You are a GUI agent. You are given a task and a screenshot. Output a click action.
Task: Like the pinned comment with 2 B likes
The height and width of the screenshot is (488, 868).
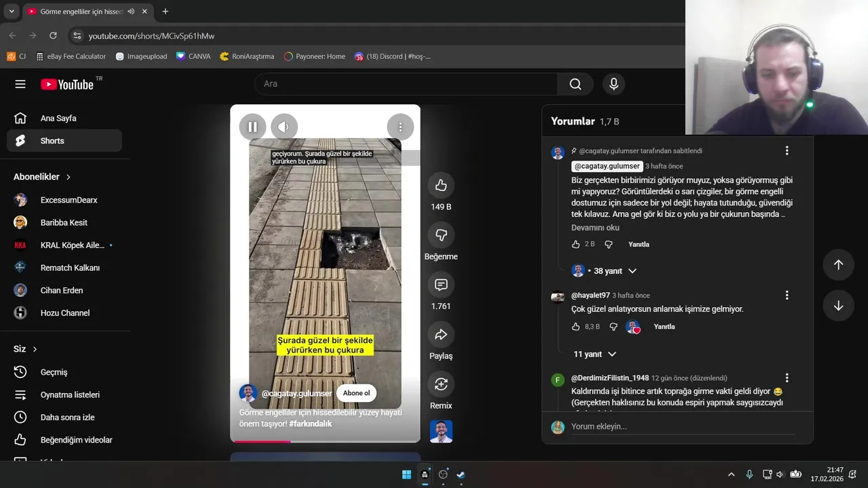point(576,244)
